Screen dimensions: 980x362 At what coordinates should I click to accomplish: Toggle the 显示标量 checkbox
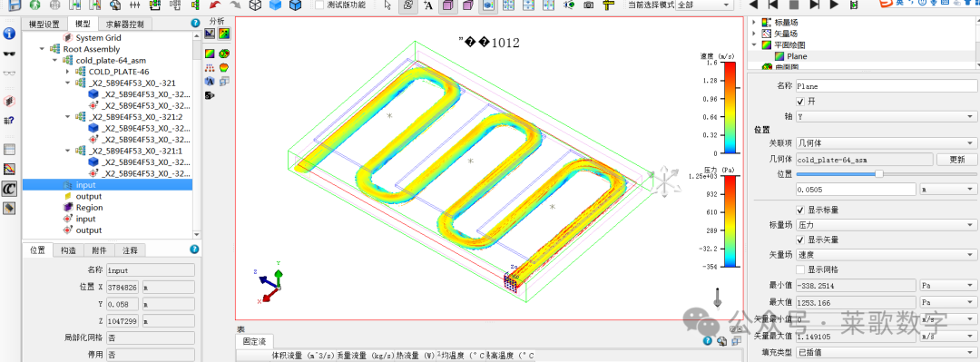(x=800, y=210)
